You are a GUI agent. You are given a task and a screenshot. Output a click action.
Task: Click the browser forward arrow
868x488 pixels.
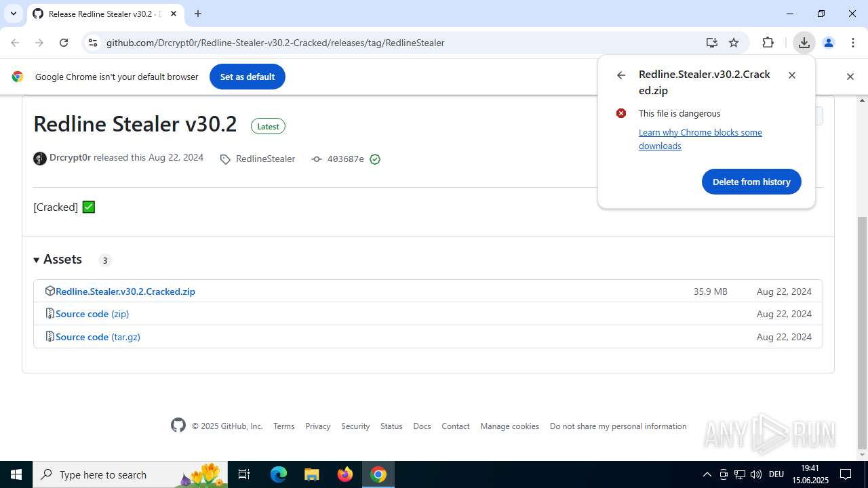[x=39, y=43]
